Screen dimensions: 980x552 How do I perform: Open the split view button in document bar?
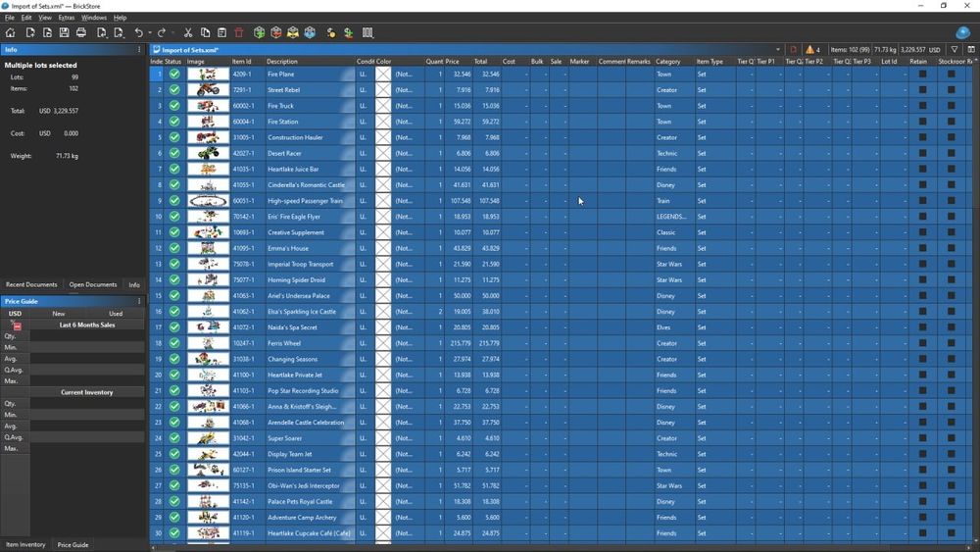coord(970,49)
